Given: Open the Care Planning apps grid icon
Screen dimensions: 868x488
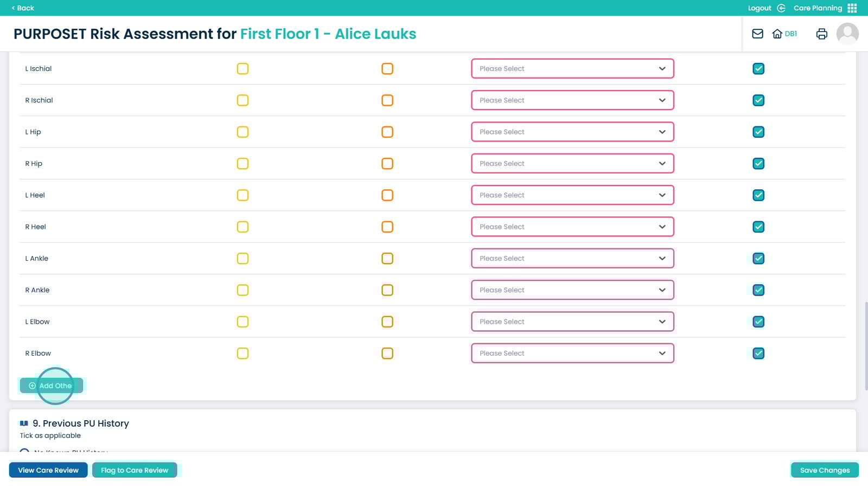Looking at the screenshot, I should [x=852, y=8].
